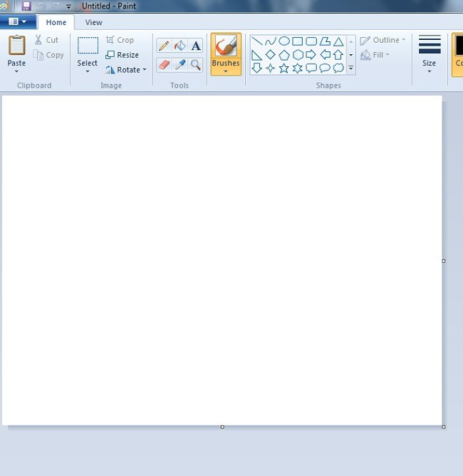Choose the Line shape

click(257, 41)
